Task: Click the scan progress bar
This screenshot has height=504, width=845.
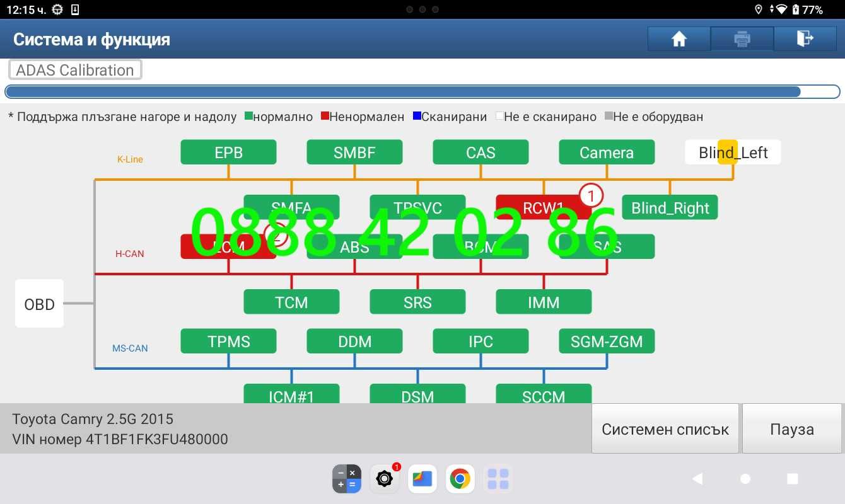Action: [x=422, y=92]
